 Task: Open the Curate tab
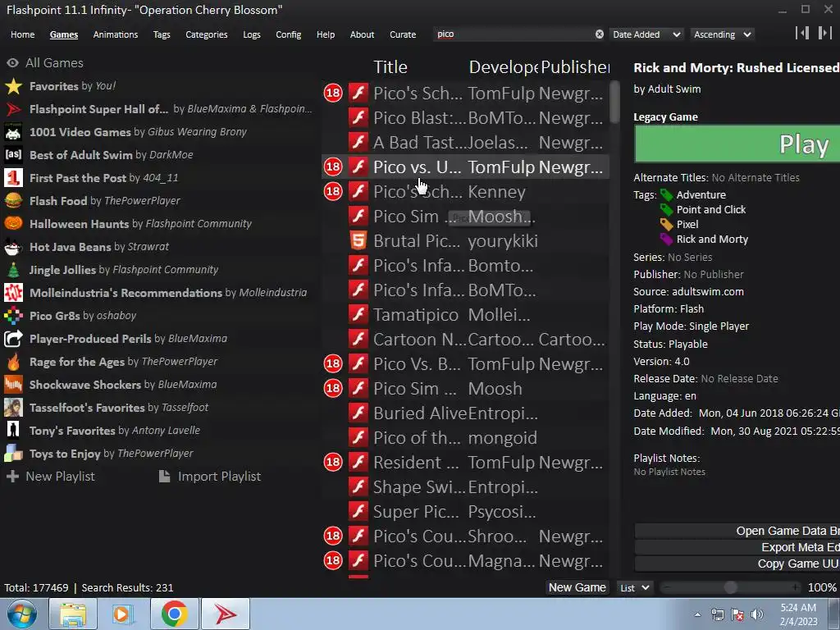click(403, 34)
